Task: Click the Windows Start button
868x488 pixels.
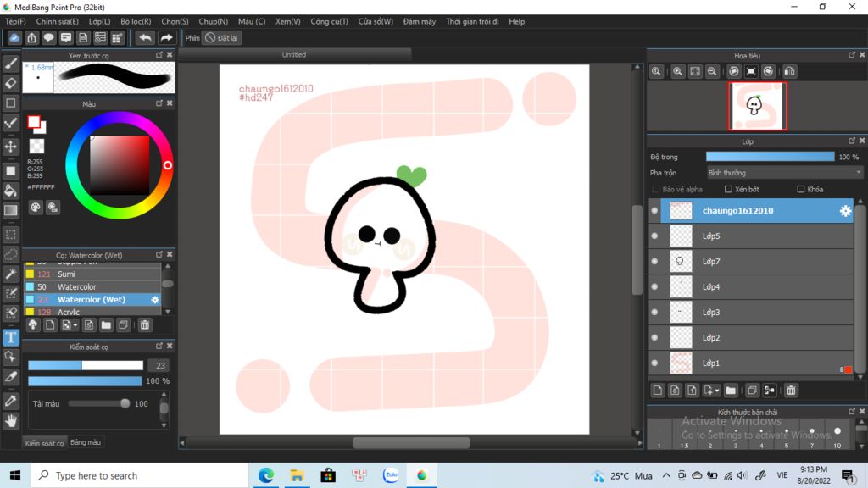Action: (15, 475)
